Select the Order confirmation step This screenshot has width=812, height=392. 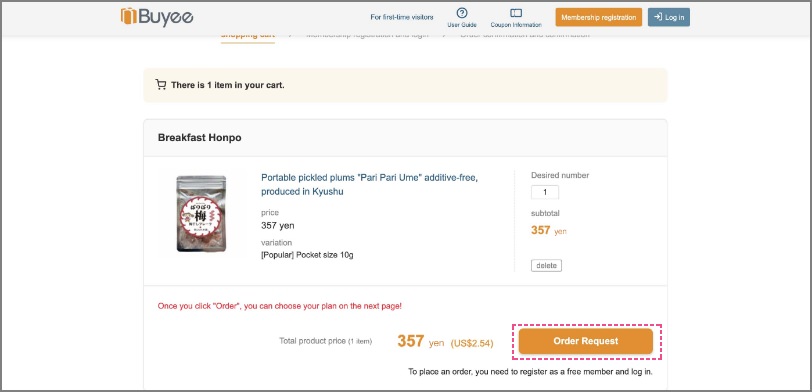point(525,35)
